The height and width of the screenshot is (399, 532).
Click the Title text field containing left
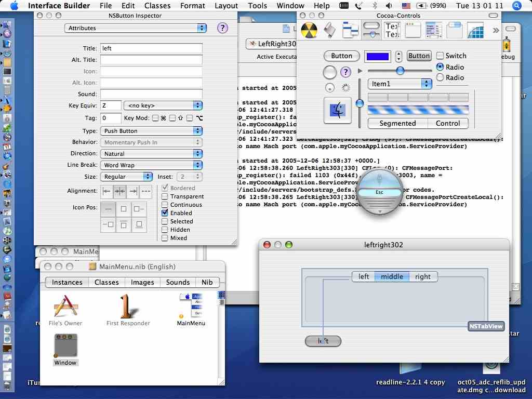pos(151,48)
